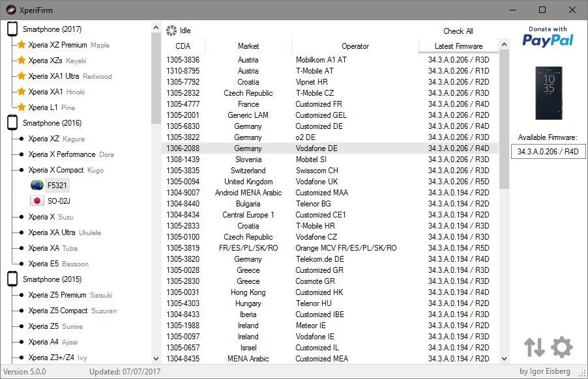This screenshot has height=379, width=588.
Task: Click the firmware list scrollbar thumb
Action: click(504, 120)
